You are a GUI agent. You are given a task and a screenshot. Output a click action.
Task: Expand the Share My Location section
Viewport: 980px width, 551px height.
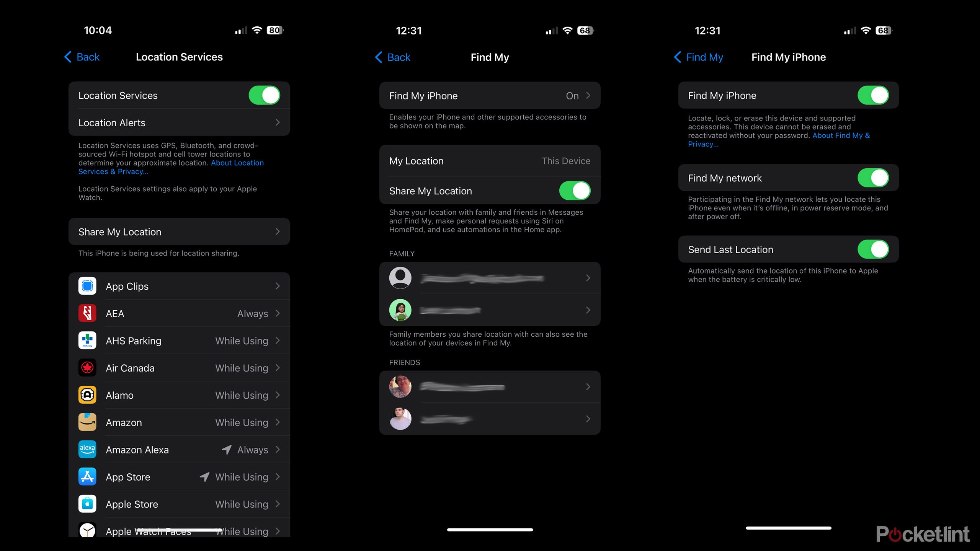point(179,231)
